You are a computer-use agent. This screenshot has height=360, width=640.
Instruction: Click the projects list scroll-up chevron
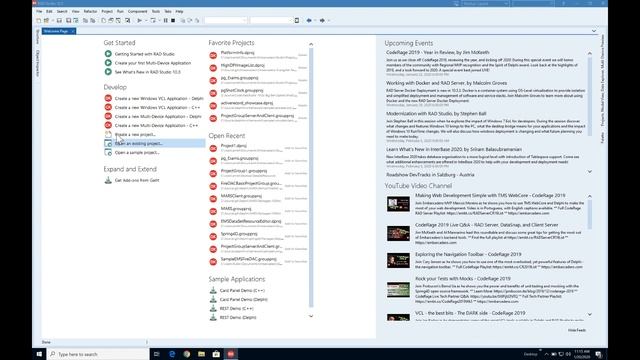(x=311, y=44)
